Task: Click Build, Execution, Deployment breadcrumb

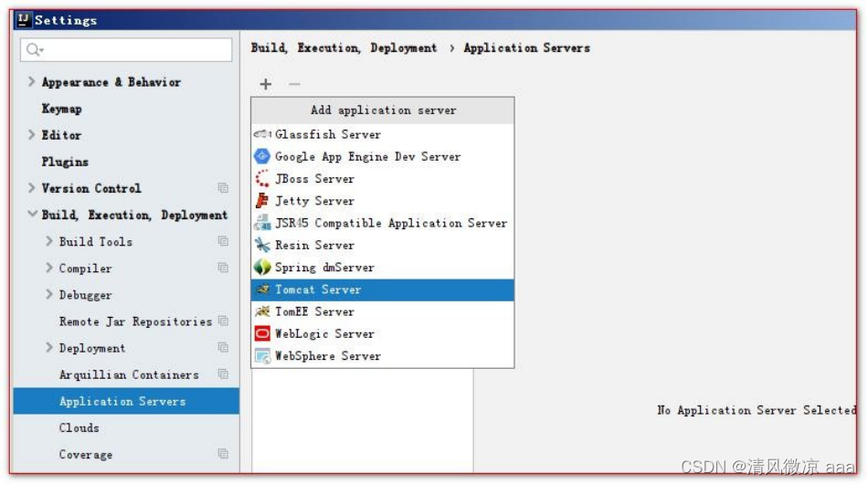Action: point(344,47)
